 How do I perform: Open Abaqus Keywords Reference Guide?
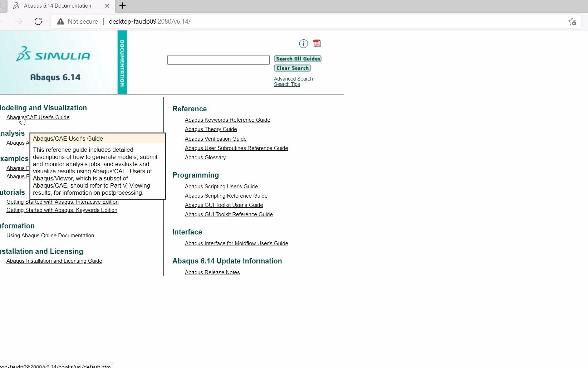click(227, 120)
